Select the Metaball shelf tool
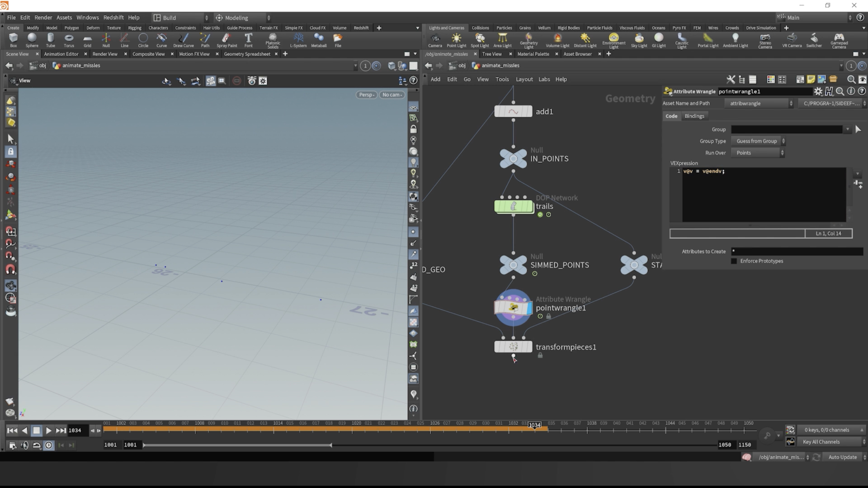The image size is (868, 488). tap(319, 40)
